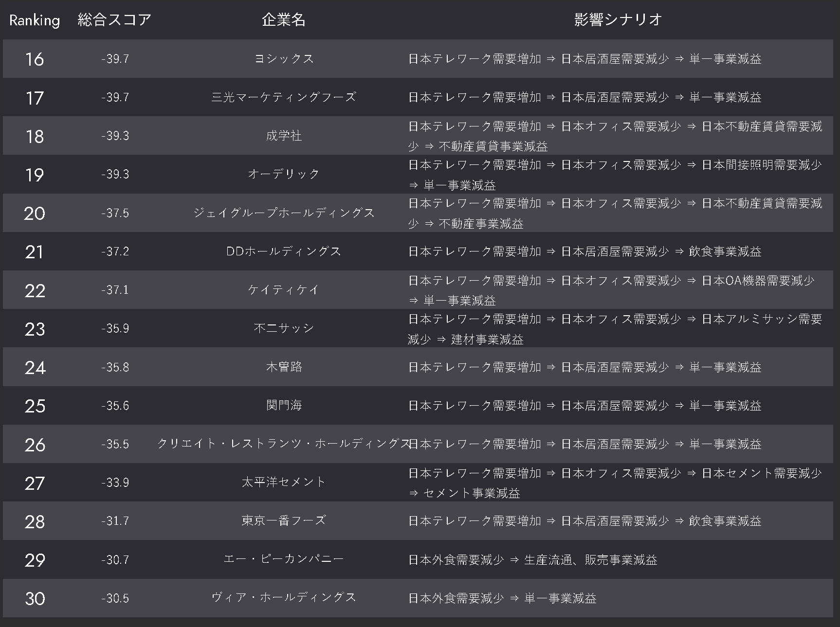Click score -39.3 in オーデリック row
Image resolution: width=840 pixels, height=627 pixels.
pyautogui.click(x=115, y=174)
